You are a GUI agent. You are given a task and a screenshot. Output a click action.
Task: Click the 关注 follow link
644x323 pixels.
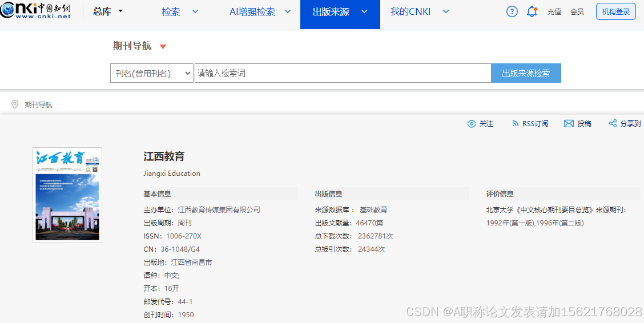point(486,123)
